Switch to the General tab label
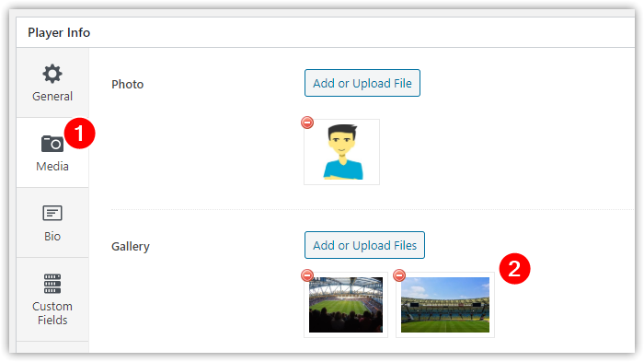The image size is (644, 362). click(x=52, y=97)
